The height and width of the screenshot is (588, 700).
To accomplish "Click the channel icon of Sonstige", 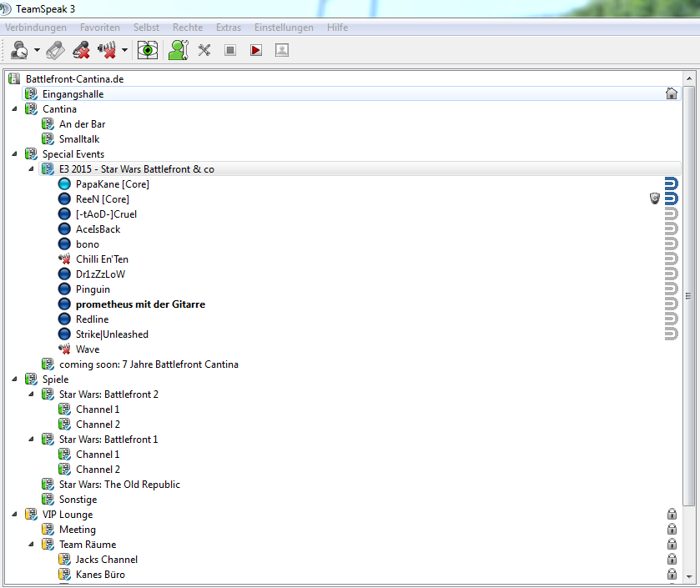I will coord(48,500).
